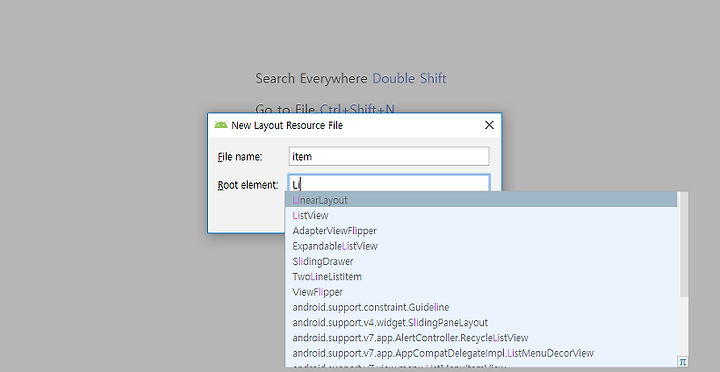Close the New Layout Resource File dialog
Viewport: 720px width, 372px height.
489,125
